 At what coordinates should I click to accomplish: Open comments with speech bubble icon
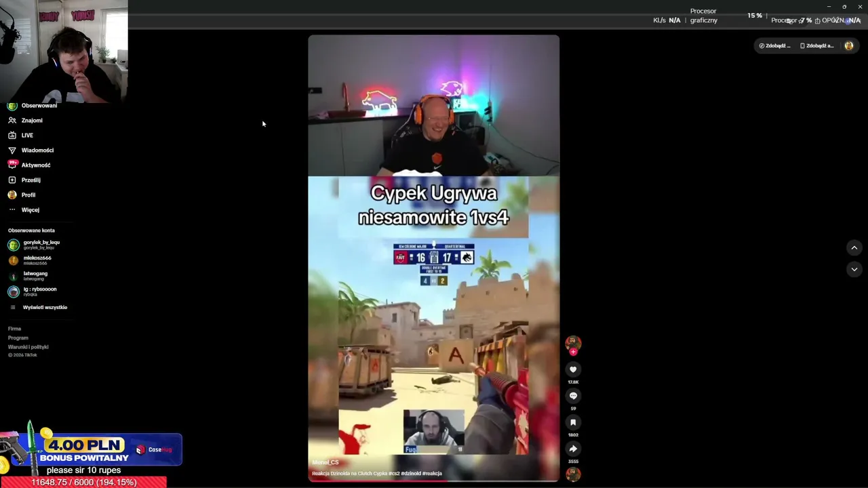coord(573,396)
